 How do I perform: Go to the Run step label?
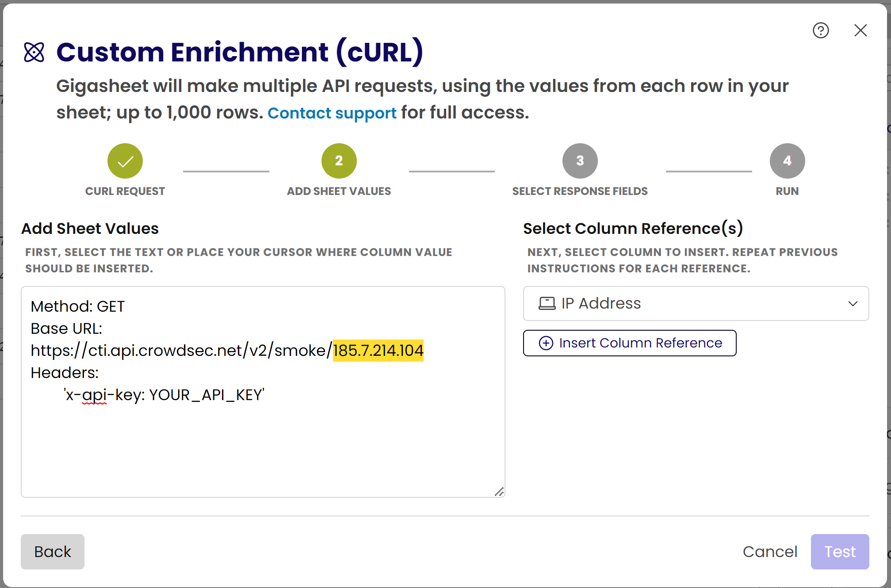(x=787, y=191)
